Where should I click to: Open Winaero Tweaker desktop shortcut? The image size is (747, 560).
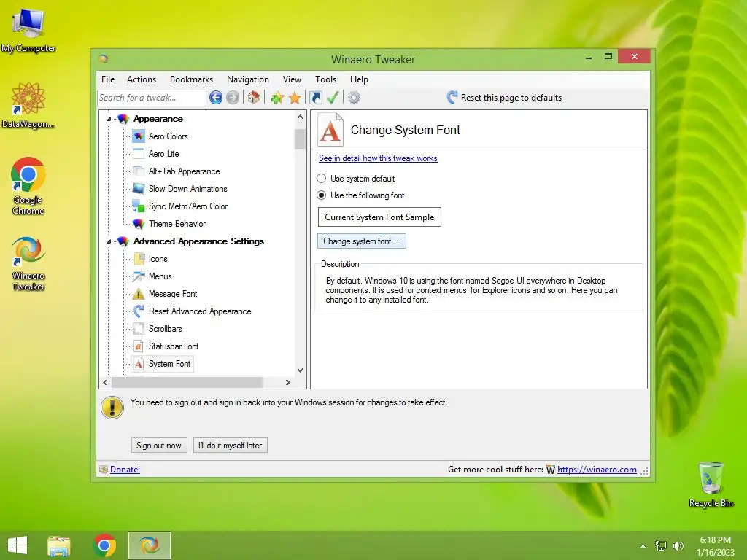28,263
